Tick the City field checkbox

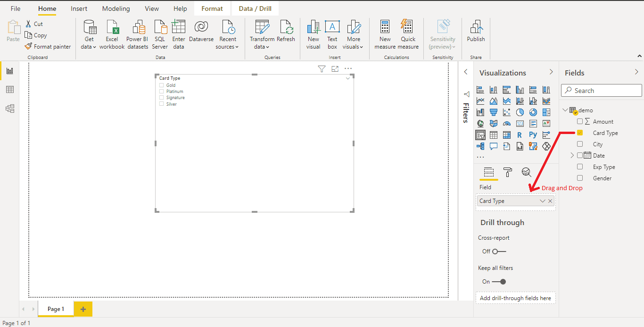[x=580, y=144]
